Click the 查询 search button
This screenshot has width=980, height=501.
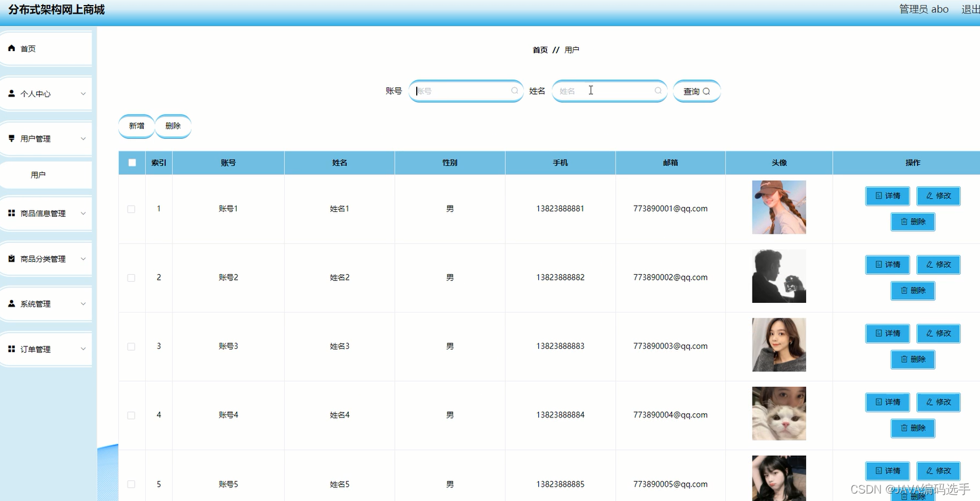pyautogui.click(x=697, y=91)
